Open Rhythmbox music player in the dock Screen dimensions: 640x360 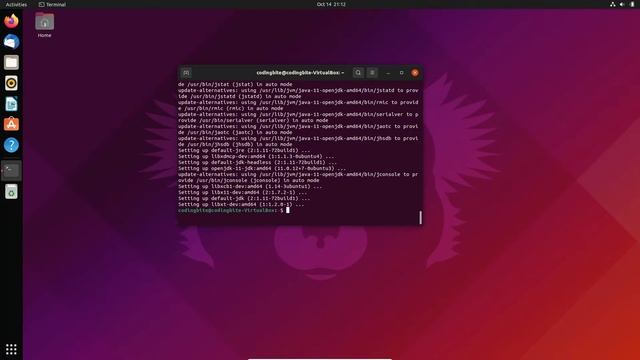(x=11, y=83)
